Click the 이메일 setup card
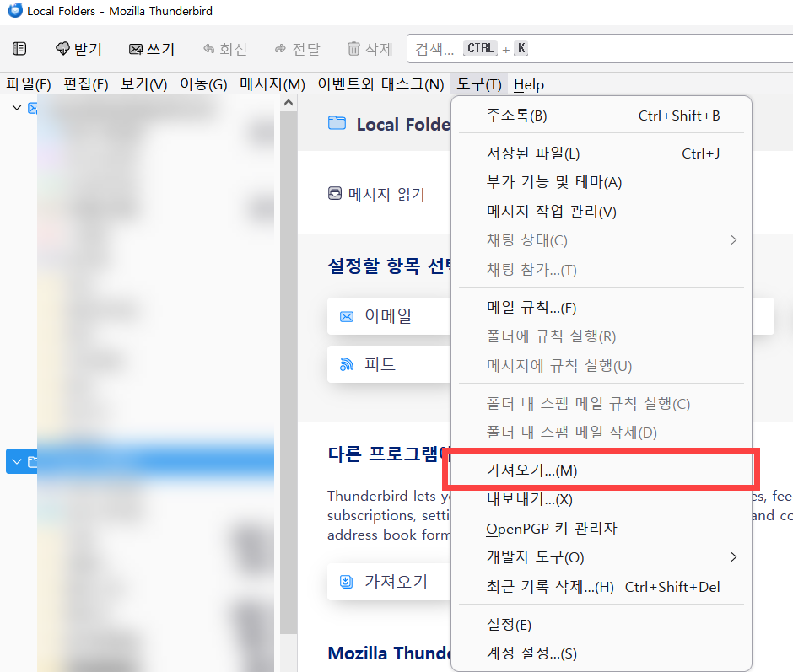The height and width of the screenshot is (672, 793). pos(388,316)
